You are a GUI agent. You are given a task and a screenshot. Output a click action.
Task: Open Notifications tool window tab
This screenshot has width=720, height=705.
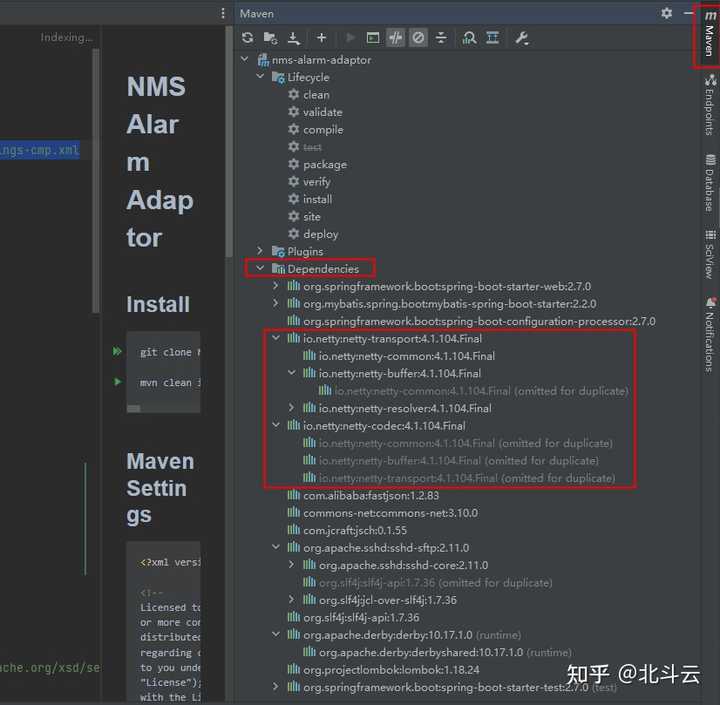710,334
